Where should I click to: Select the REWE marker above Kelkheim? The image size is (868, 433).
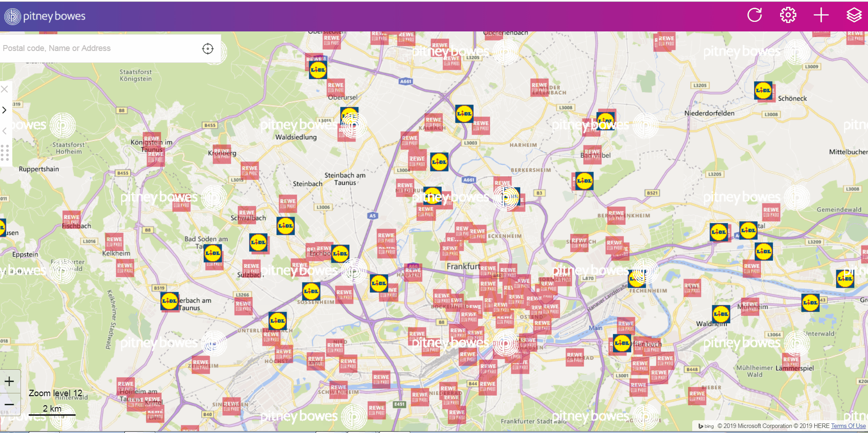pyautogui.click(x=114, y=241)
